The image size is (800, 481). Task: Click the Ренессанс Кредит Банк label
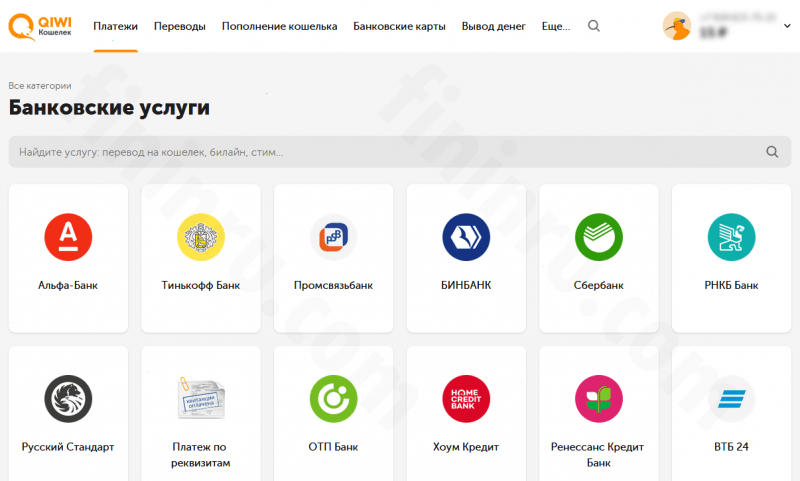pyautogui.click(x=598, y=454)
